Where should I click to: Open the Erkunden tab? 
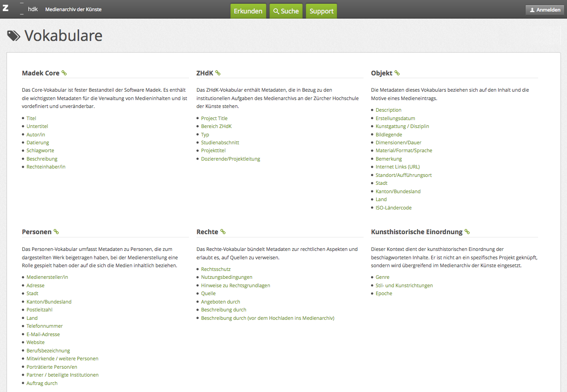click(x=248, y=11)
